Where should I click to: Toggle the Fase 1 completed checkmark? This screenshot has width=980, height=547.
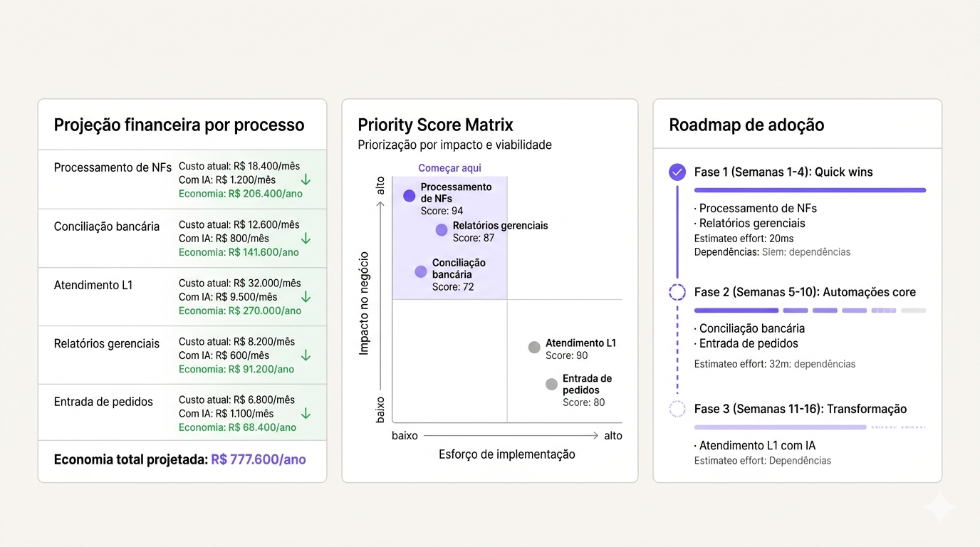677,172
